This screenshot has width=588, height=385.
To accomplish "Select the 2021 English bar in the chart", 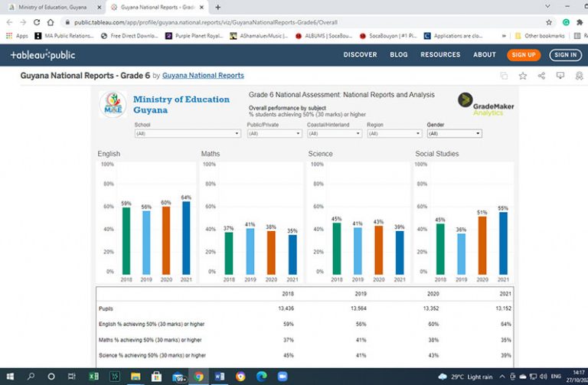I will pyautogui.click(x=186, y=238).
